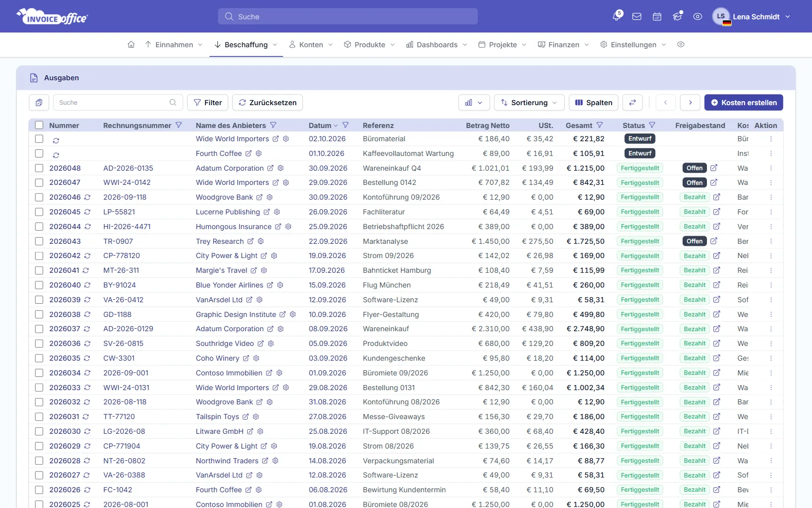This screenshot has width=812, height=508.
Task: Click filter icon in Gesamt column header
Action: pyautogui.click(x=599, y=125)
